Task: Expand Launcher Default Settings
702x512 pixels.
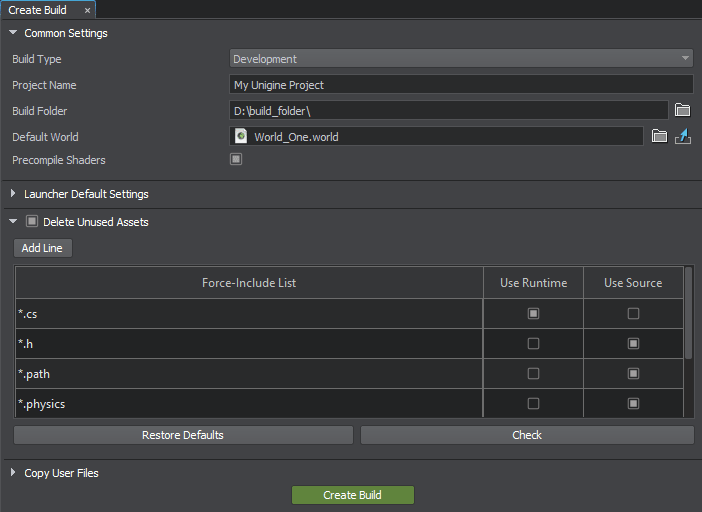Action: (13, 194)
